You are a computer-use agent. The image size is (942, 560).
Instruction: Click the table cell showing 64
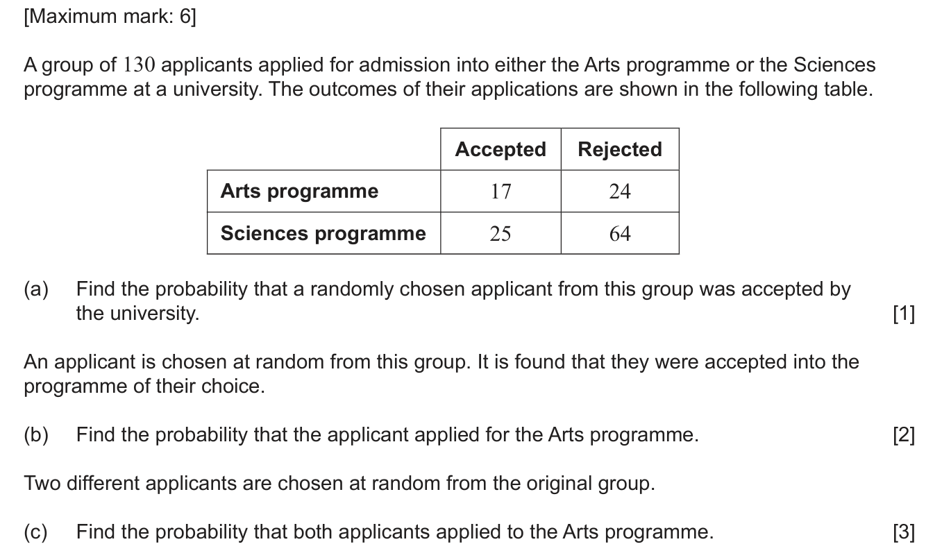(x=620, y=234)
